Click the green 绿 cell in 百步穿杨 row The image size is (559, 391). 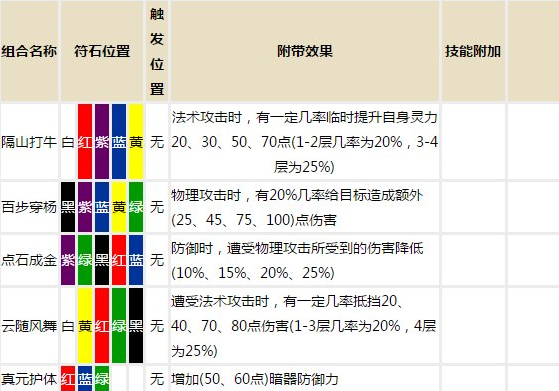click(136, 207)
